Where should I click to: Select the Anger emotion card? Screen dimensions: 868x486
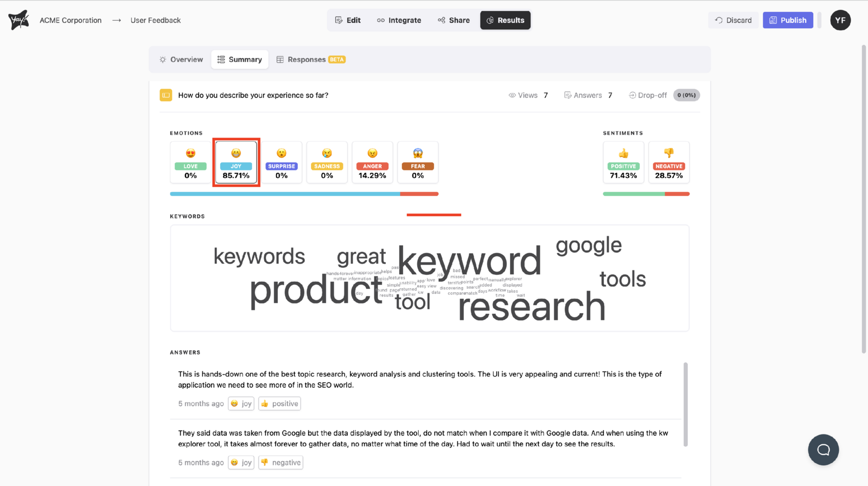point(372,162)
